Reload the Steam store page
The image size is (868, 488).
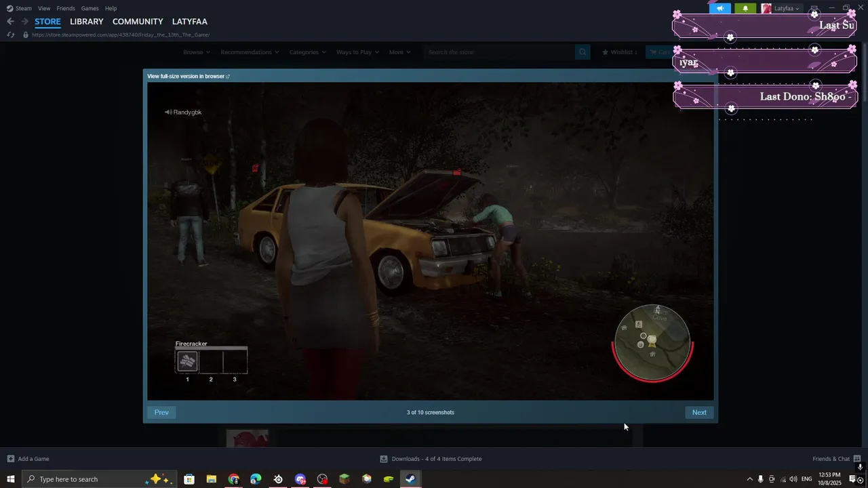(10, 35)
